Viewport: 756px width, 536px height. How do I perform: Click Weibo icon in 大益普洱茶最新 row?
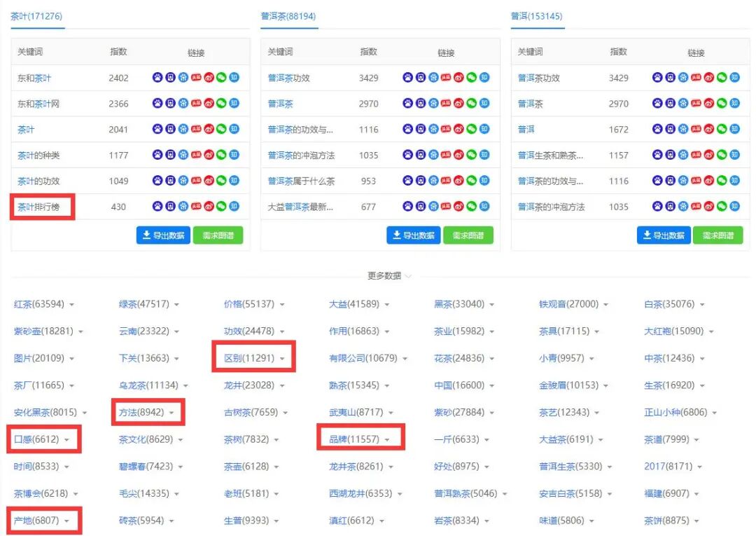click(x=458, y=207)
